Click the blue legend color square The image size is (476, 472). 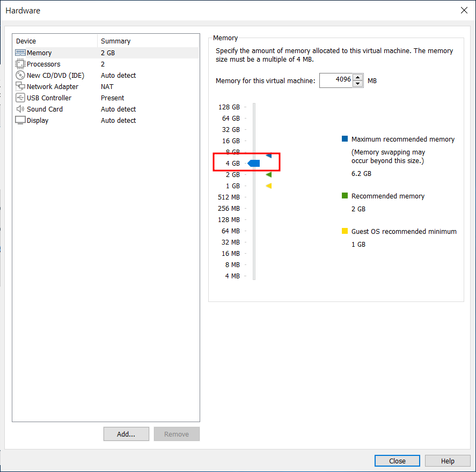tap(345, 138)
